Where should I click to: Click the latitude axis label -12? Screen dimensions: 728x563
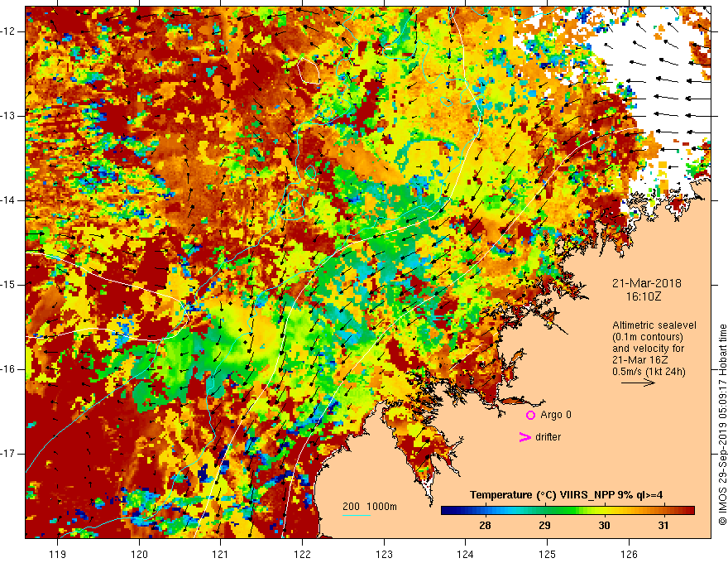(8, 31)
